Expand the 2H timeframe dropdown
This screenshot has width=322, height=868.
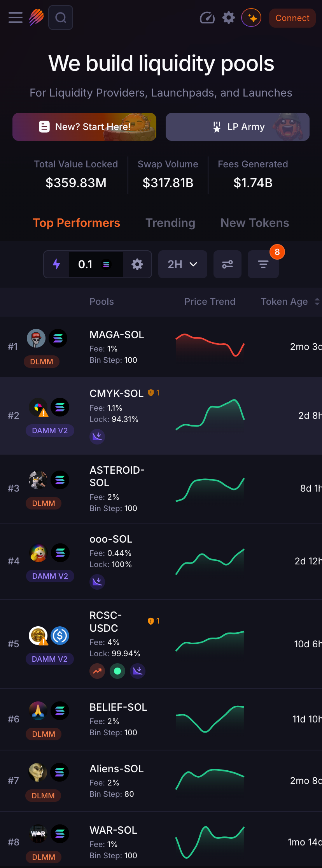click(182, 265)
